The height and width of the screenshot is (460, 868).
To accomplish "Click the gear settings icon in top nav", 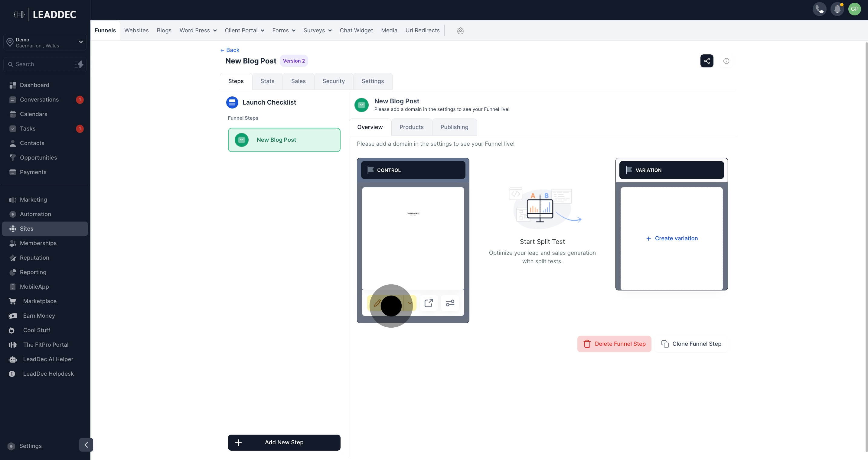I will [460, 31].
